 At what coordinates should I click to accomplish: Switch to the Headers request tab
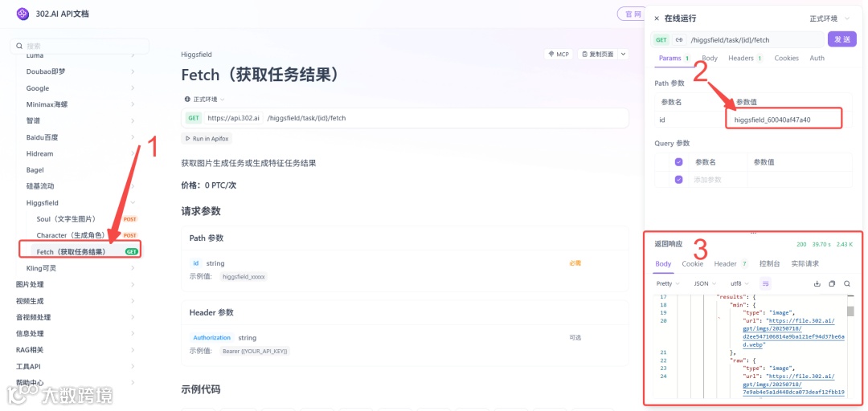tap(745, 58)
